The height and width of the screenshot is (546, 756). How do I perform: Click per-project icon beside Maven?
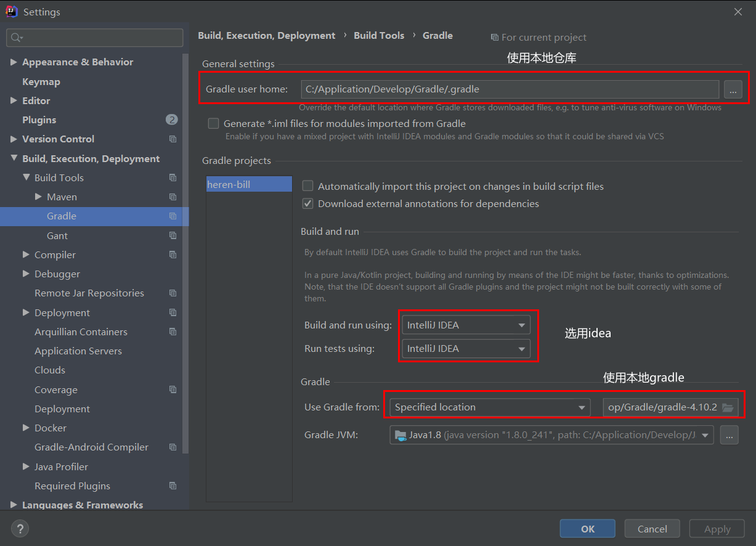173,197
